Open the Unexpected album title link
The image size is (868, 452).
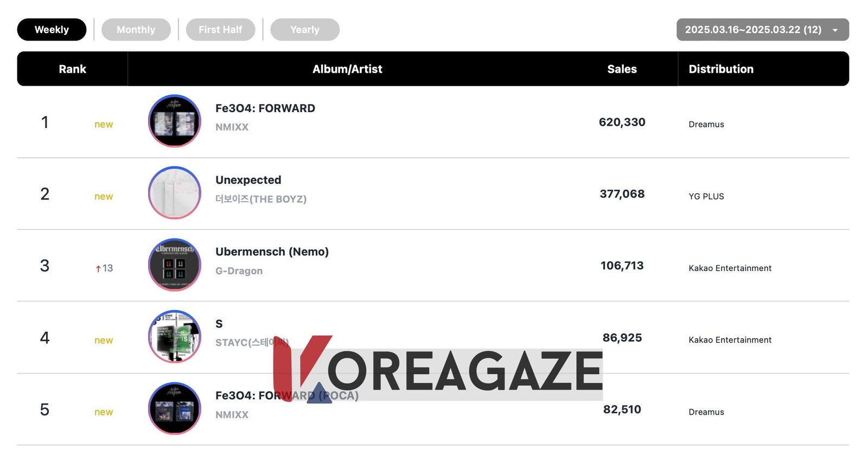248,180
